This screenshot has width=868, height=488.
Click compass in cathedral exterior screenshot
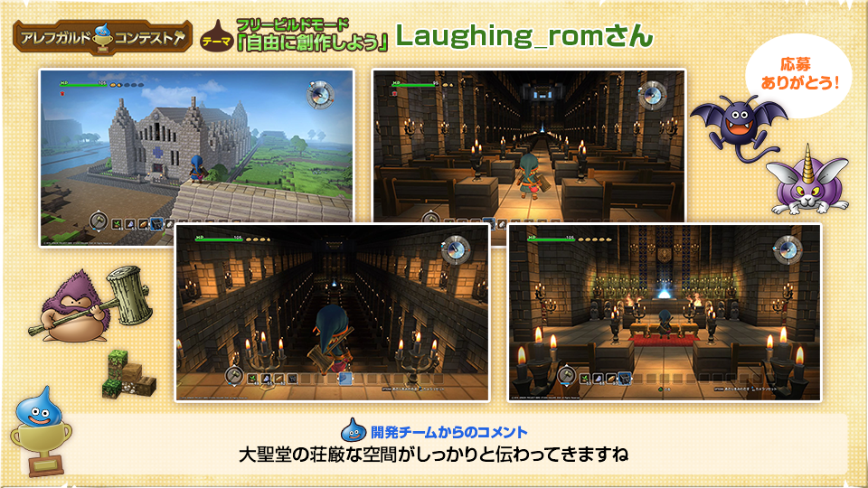pyautogui.click(x=320, y=95)
